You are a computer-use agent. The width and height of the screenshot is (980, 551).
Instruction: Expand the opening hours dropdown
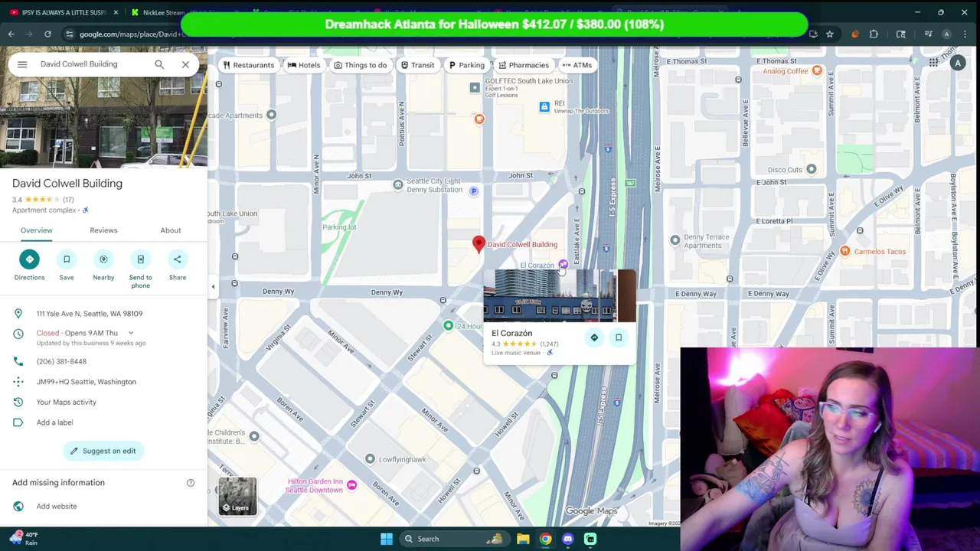[x=131, y=333]
